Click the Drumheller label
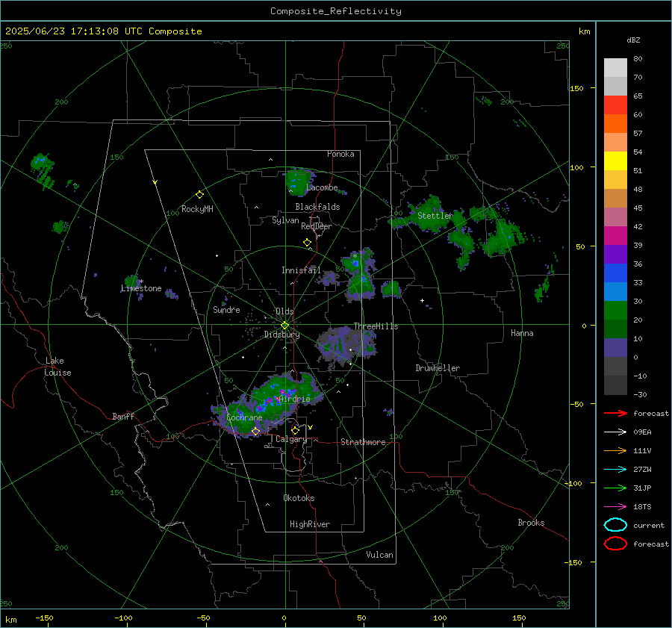This screenshot has height=628, width=672. [x=438, y=368]
